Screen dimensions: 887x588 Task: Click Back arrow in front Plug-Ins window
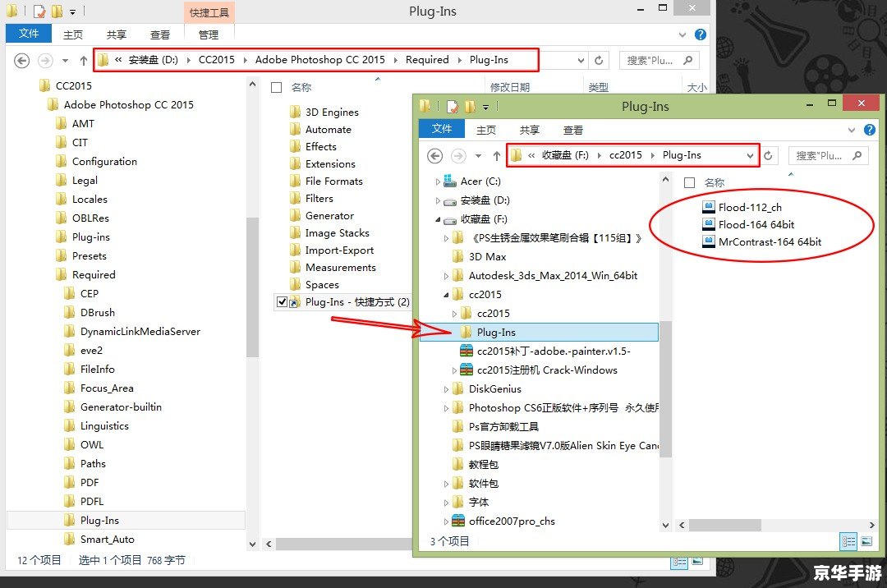434,155
